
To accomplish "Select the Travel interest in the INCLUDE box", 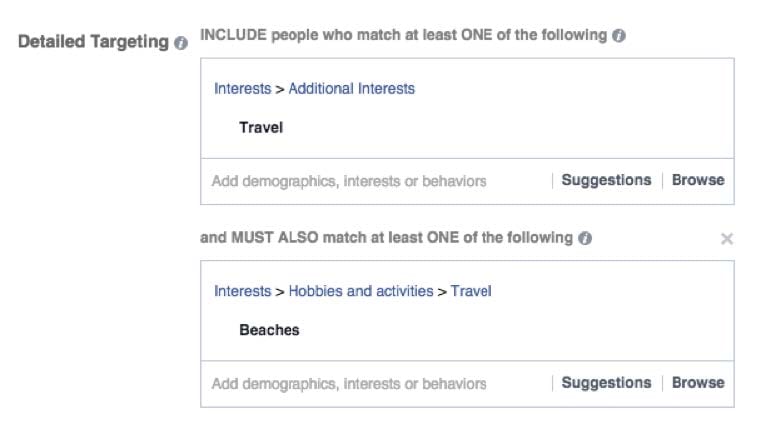I will pyautogui.click(x=261, y=127).
